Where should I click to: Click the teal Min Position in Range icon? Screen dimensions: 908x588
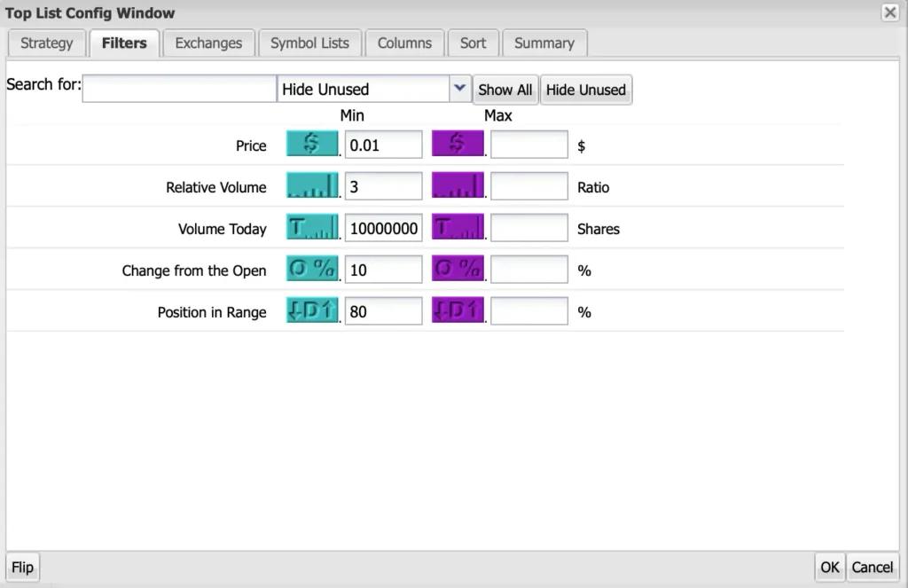point(312,311)
